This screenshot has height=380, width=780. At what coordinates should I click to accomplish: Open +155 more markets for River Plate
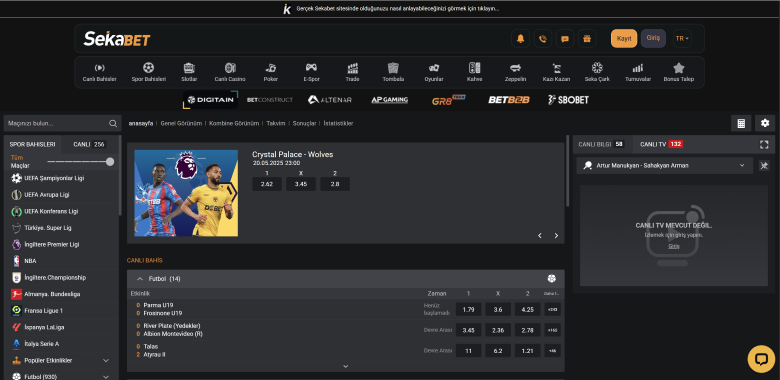(x=552, y=330)
